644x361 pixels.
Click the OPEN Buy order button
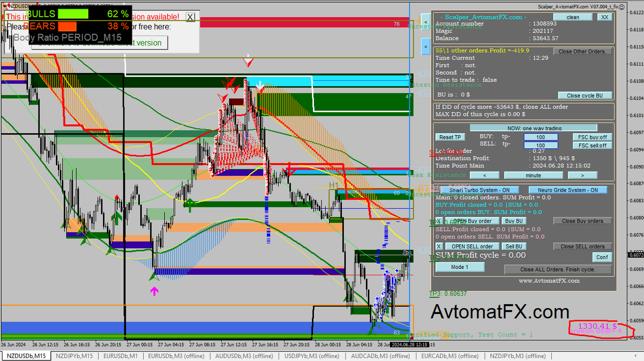[x=472, y=221]
